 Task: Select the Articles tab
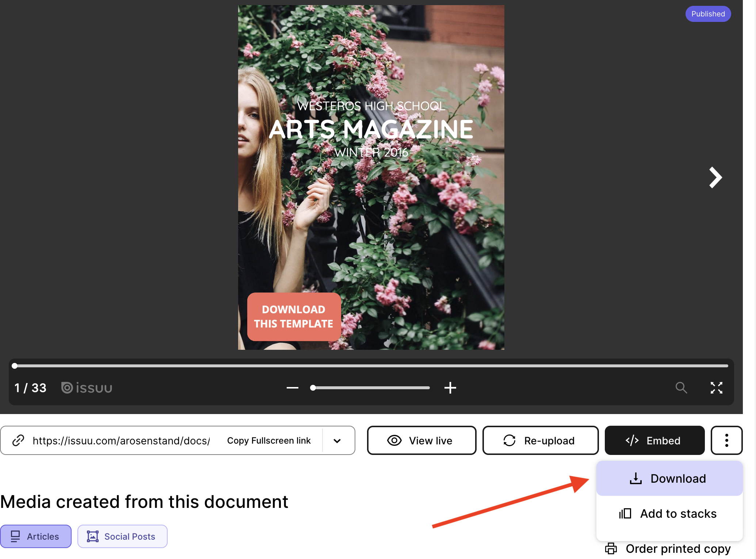tap(36, 536)
